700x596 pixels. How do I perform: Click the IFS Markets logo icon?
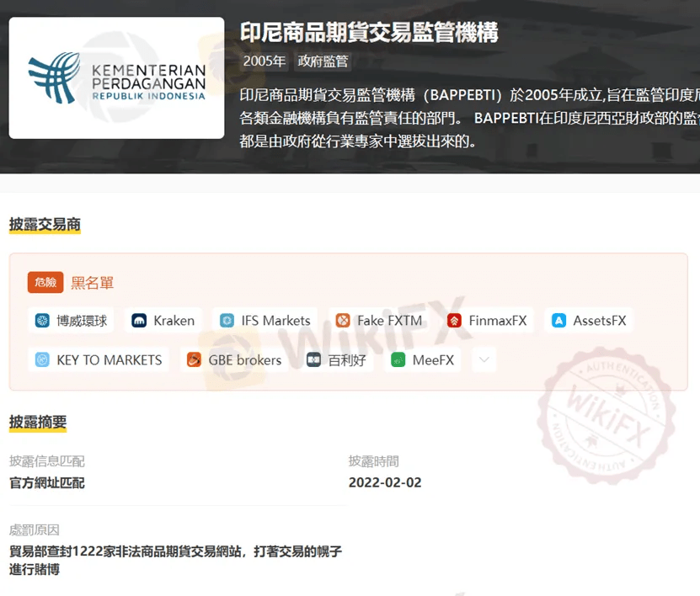[x=227, y=320]
